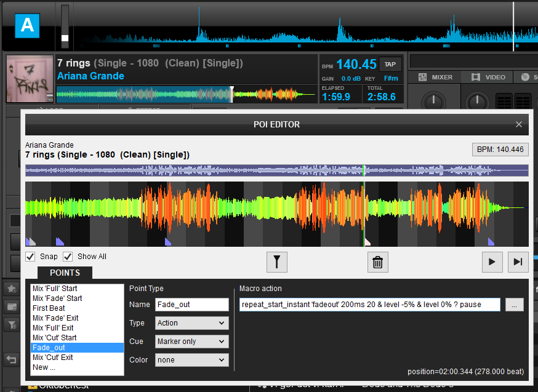Click the play button in POI Editor
The width and height of the screenshot is (538, 392).
click(492, 262)
